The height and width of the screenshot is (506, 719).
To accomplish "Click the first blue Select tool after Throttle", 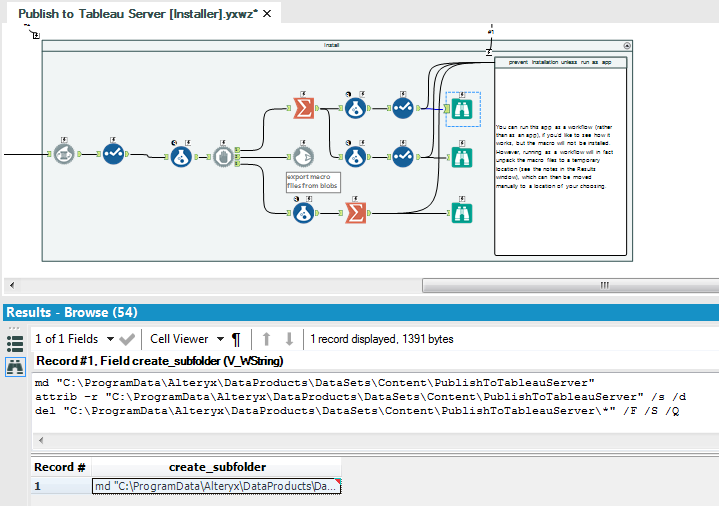I will (113, 154).
